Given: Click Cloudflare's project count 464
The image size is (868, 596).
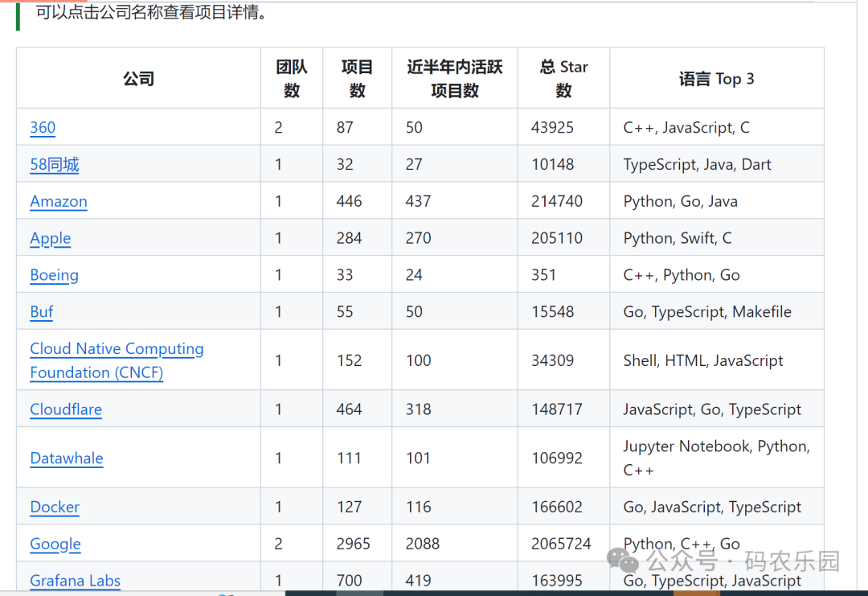Looking at the screenshot, I should pos(350,409).
